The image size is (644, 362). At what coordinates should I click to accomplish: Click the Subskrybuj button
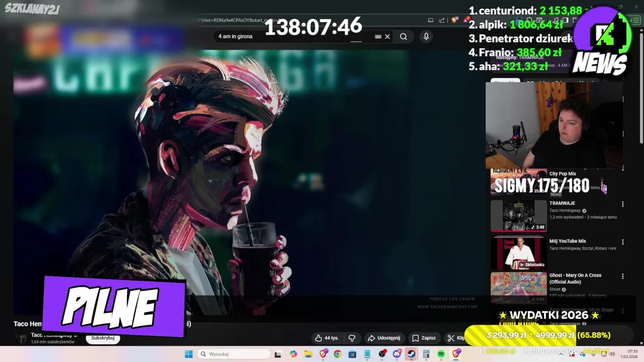103,338
